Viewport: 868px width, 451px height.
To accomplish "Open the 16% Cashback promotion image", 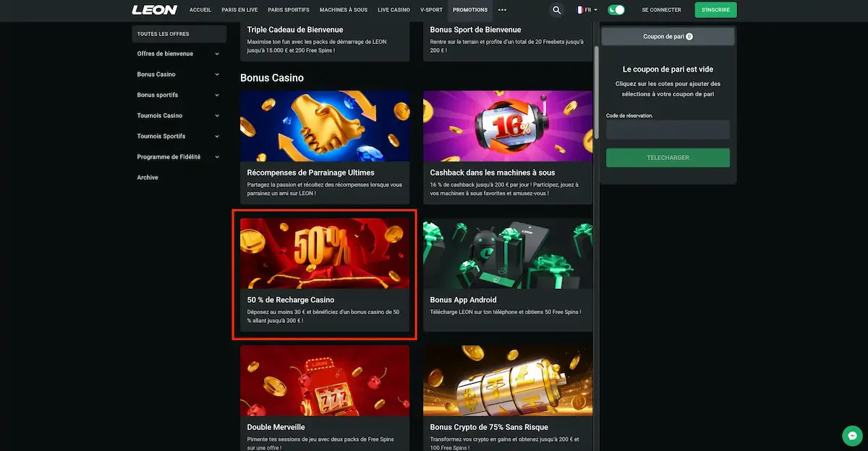I will tap(508, 126).
